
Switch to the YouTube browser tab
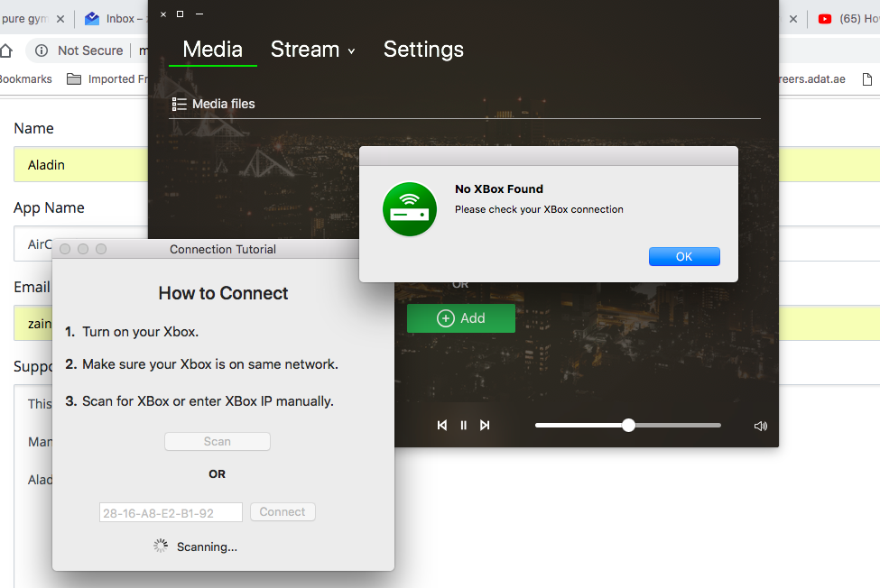point(848,19)
